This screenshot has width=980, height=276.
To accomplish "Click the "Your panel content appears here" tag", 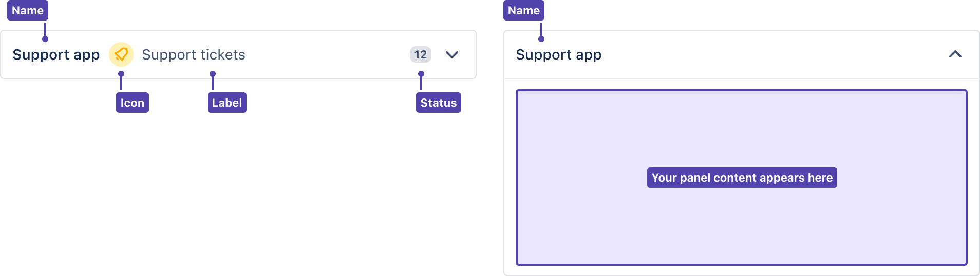I will [x=742, y=178].
